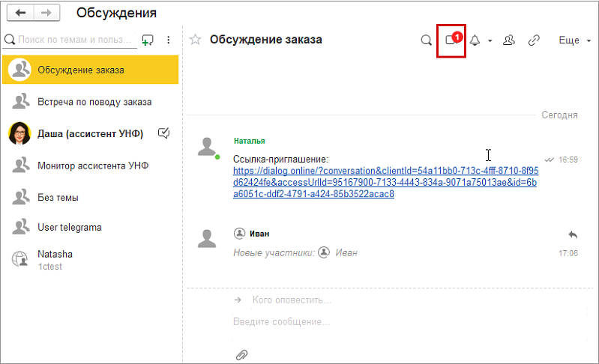Open the dialog.online invitation link
The height and width of the screenshot is (364, 599).
coord(385,182)
